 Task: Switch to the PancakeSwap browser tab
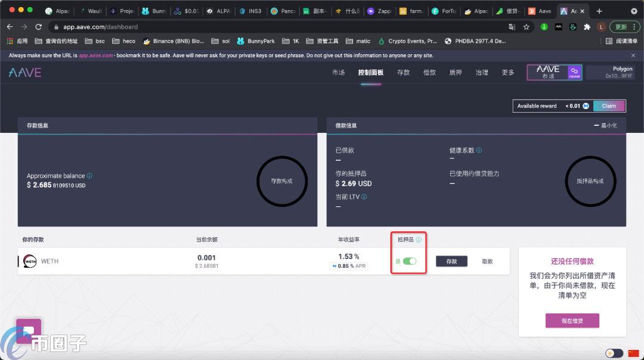(x=283, y=11)
